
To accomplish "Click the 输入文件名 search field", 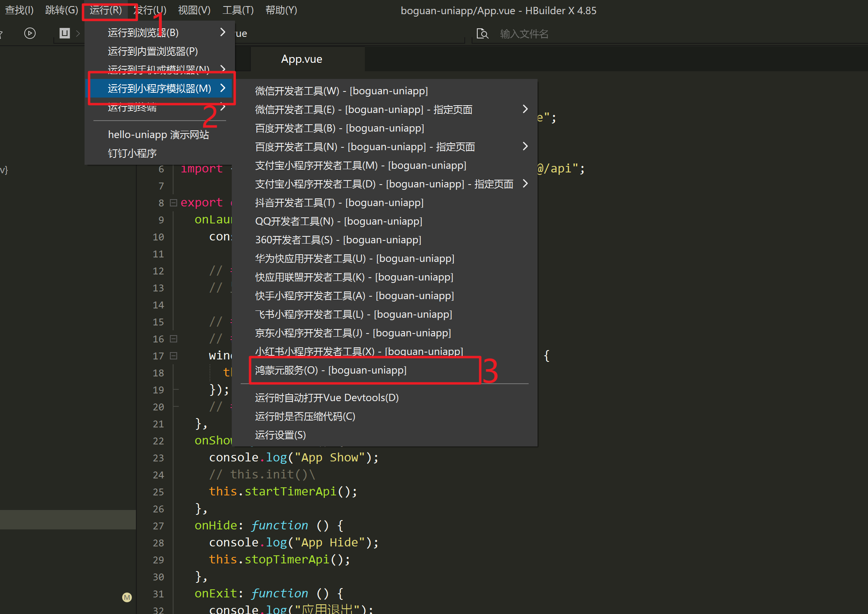I will click(524, 34).
